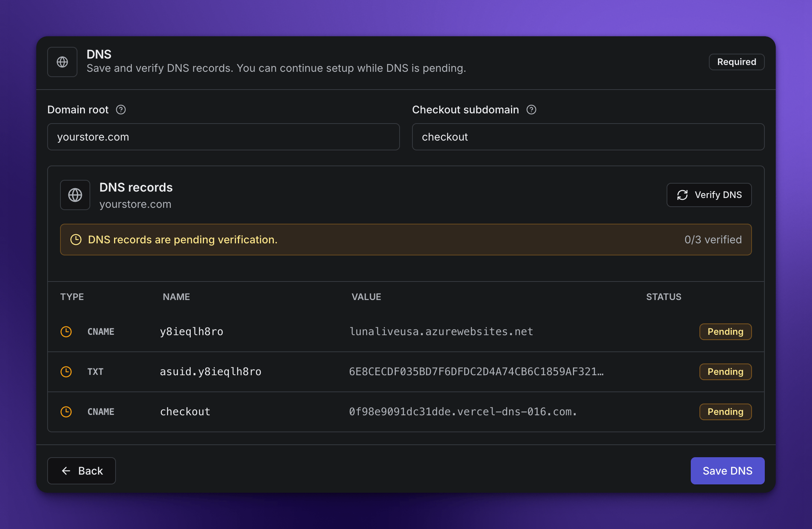Go Back to the previous step

[x=82, y=471]
